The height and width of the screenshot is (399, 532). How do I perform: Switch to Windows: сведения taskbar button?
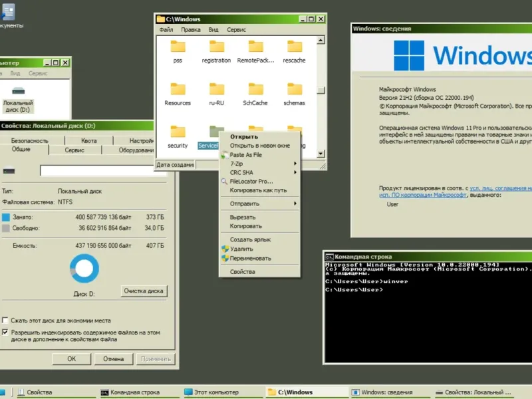click(390, 392)
